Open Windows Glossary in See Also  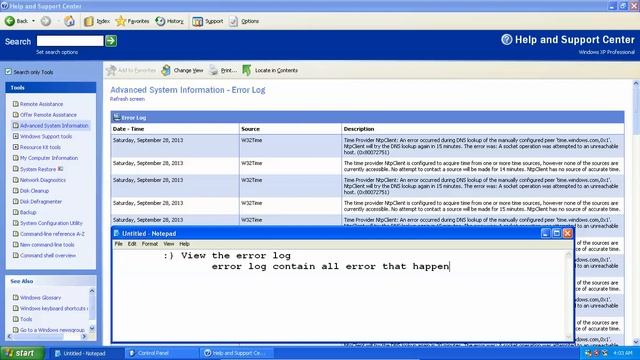(x=40, y=298)
